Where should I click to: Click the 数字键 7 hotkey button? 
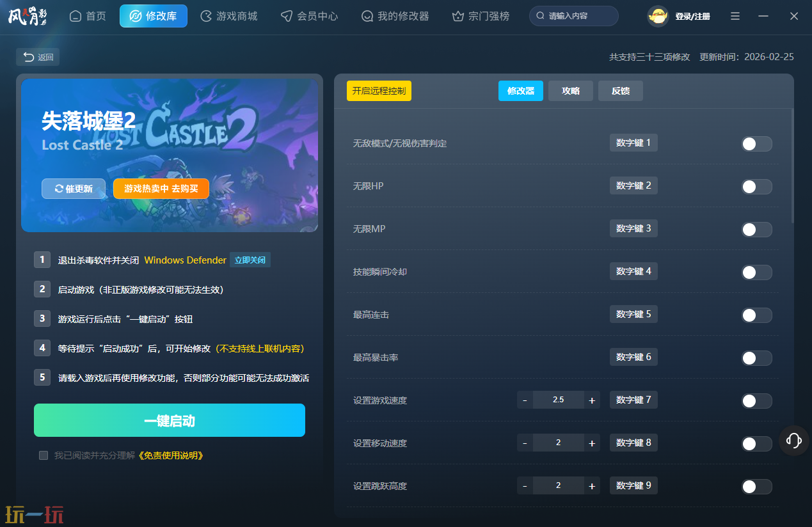click(633, 400)
